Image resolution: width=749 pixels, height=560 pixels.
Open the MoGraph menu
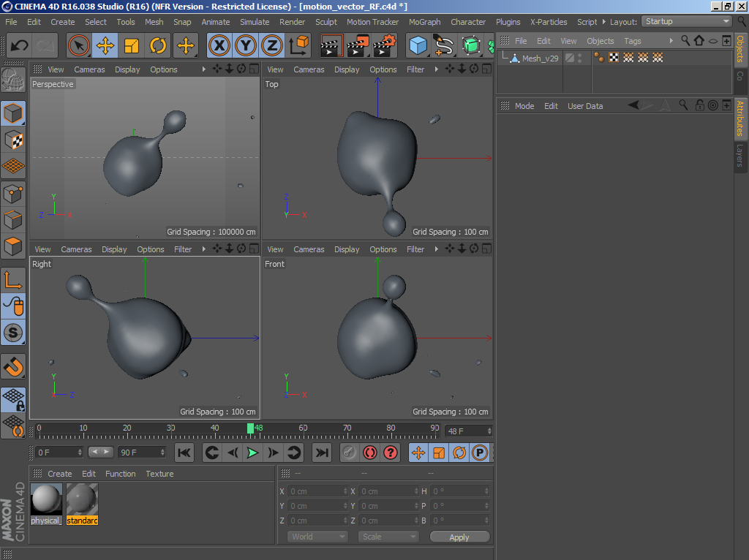pyautogui.click(x=424, y=22)
